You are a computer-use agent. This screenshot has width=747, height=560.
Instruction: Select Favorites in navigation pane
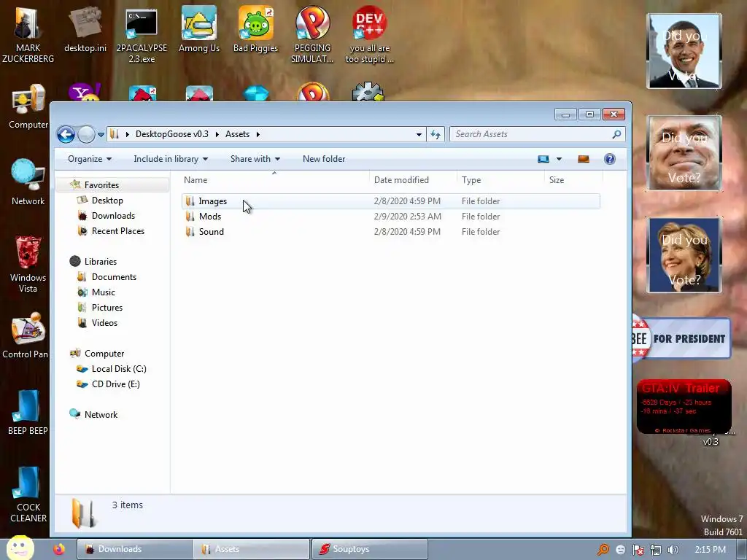pos(101,184)
